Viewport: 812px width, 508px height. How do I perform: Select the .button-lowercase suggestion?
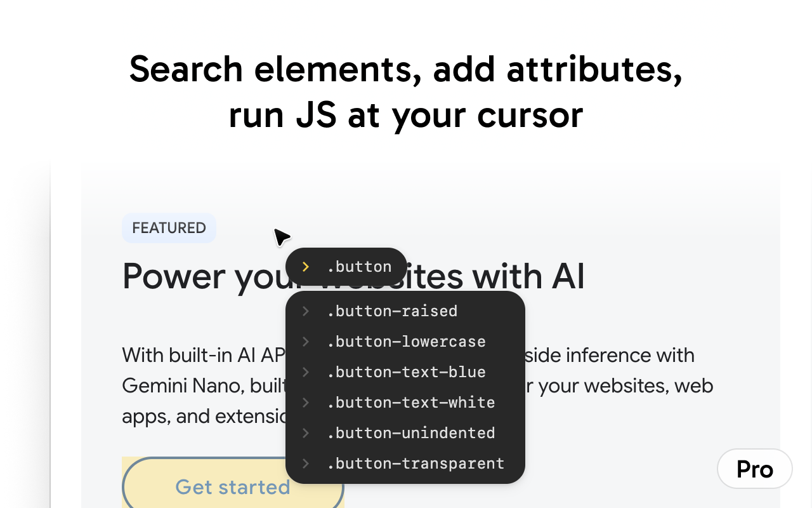(x=405, y=342)
